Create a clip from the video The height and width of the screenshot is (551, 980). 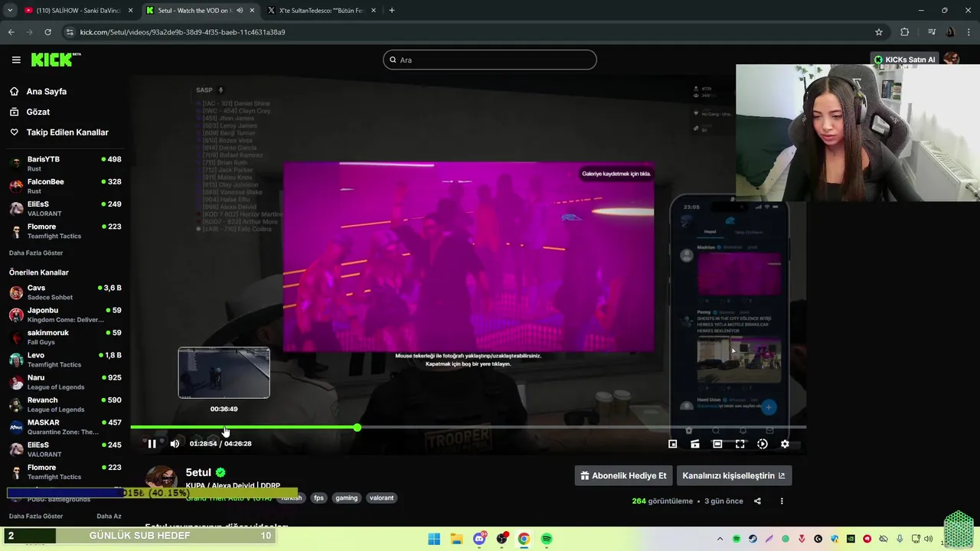pos(695,444)
